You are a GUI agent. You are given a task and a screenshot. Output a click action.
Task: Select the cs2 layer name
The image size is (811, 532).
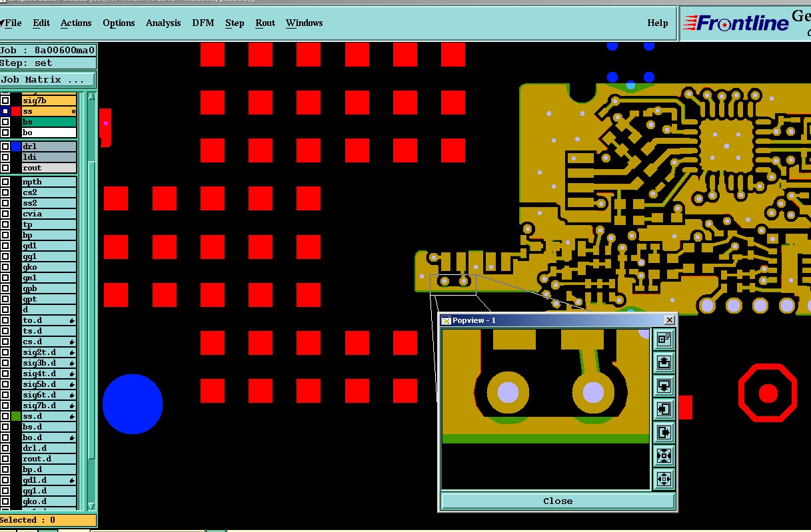49,192
